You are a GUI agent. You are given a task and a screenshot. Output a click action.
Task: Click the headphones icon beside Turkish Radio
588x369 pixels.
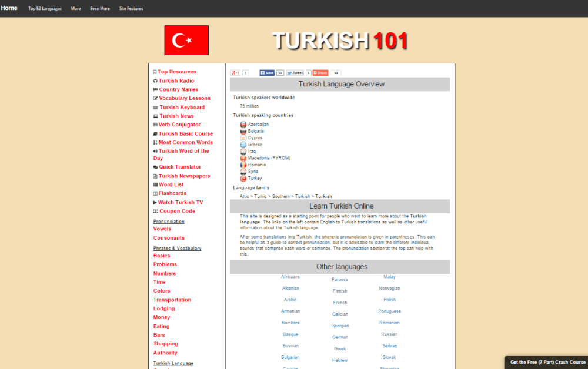tap(155, 81)
